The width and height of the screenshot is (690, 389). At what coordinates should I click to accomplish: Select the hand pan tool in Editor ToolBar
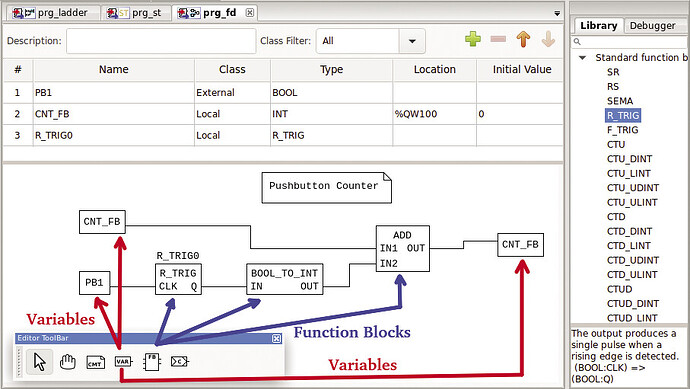coord(67,362)
